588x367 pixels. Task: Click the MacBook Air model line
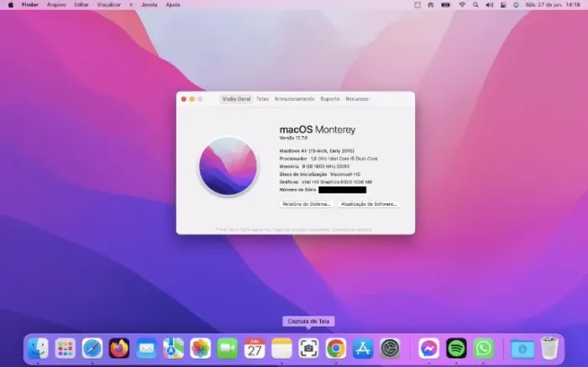click(317, 150)
